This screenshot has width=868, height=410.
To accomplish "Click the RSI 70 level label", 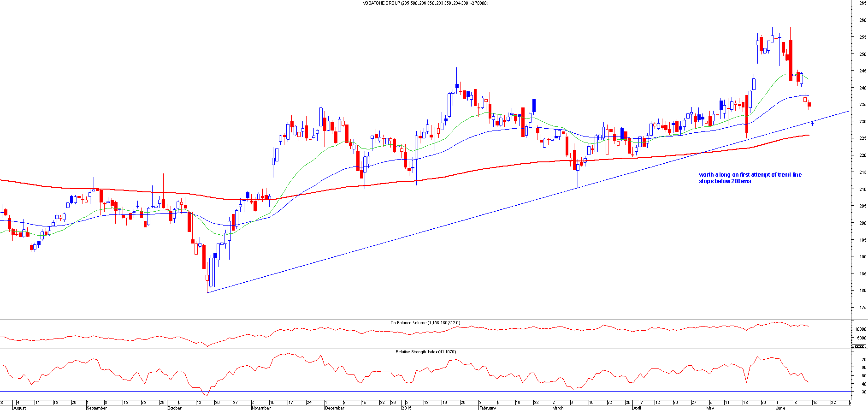I will [x=863, y=359].
